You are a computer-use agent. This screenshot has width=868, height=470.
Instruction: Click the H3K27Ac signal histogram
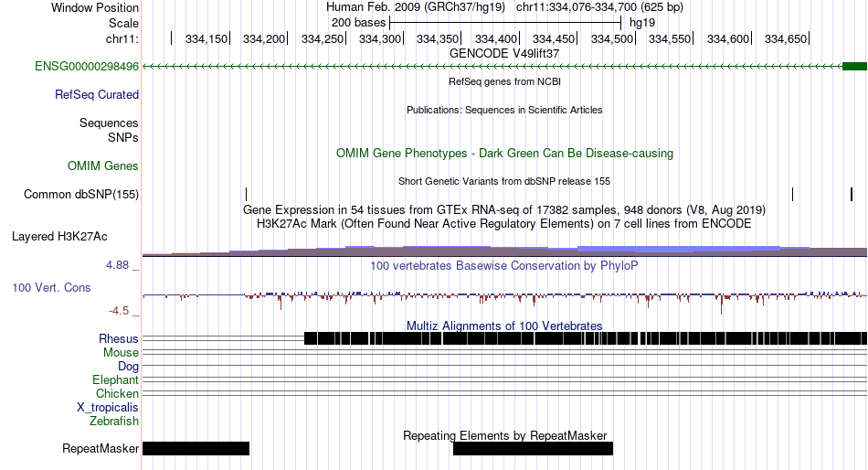[504, 251]
